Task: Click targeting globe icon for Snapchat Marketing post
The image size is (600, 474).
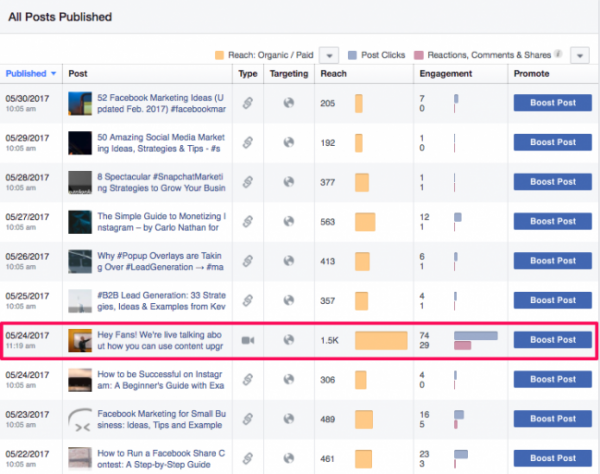Action: (x=290, y=182)
